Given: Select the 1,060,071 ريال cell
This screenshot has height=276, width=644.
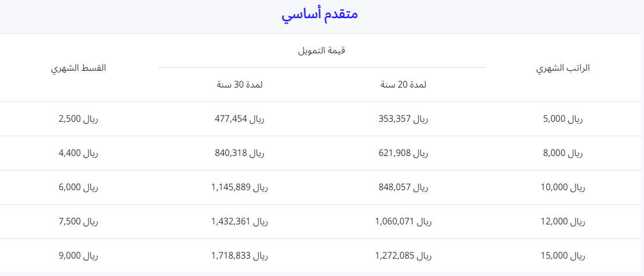Looking at the screenshot, I should (x=403, y=221).
